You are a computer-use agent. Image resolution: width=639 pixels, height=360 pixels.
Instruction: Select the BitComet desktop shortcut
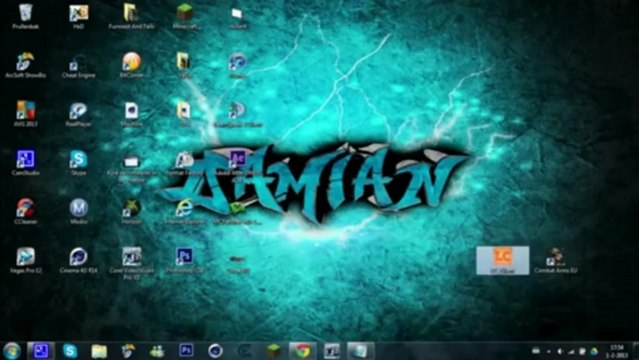pos(131,65)
